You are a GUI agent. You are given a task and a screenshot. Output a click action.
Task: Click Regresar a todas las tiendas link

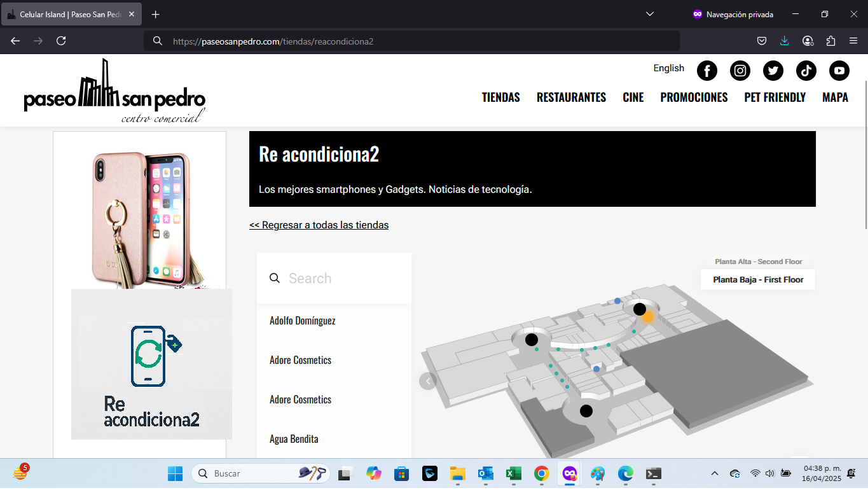(x=319, y=225)
